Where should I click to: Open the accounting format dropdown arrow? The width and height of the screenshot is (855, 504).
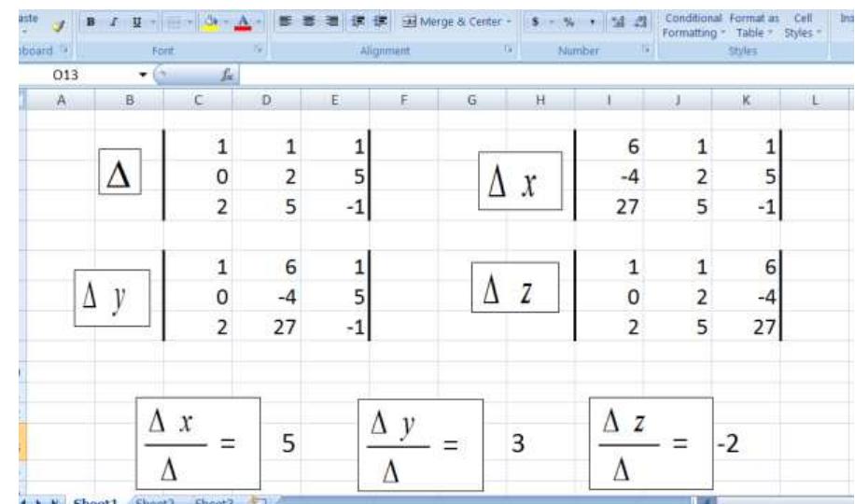coord(552,21)
